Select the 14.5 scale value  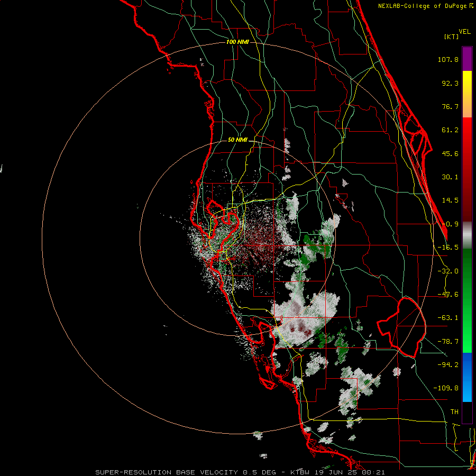tap(450, 200)
